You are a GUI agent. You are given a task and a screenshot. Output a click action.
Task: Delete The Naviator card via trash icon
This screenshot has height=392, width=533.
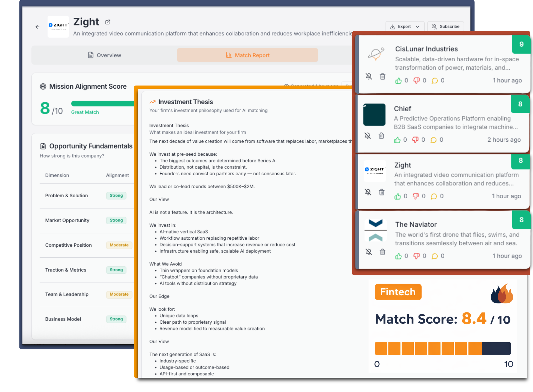pos(382,252)
